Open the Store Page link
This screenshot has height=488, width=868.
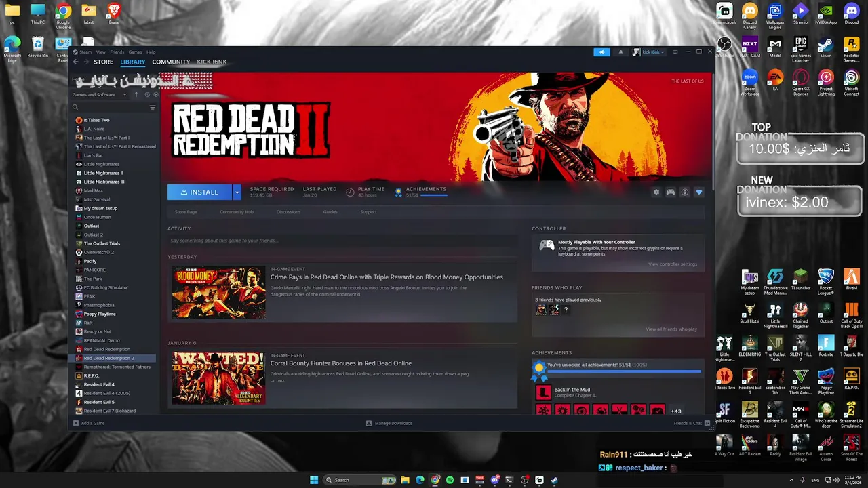pos(186,212)
